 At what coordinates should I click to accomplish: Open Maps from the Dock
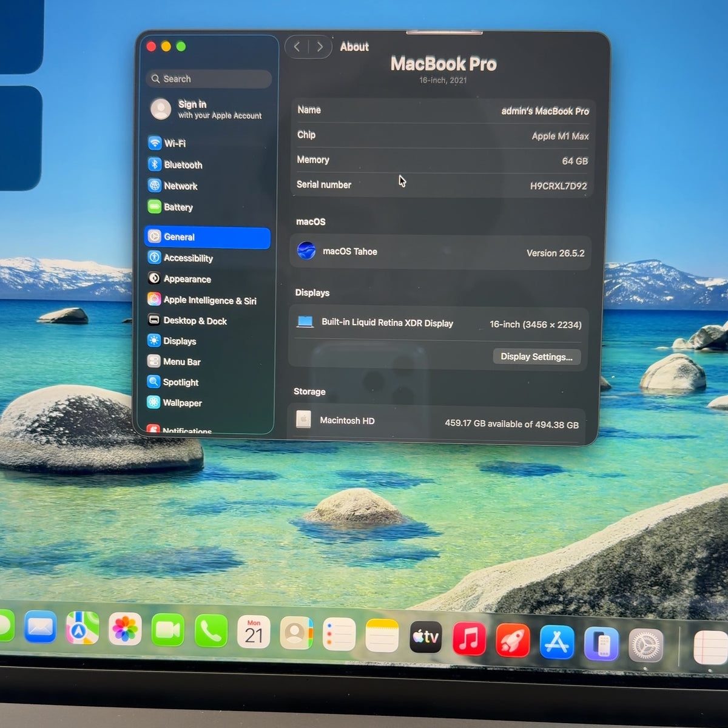click(83, 629)
